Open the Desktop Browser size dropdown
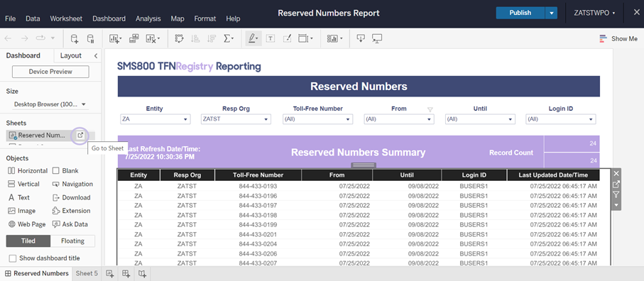Image resolution: width=644 pixels, height=281 pixels. tap(50, 104)
